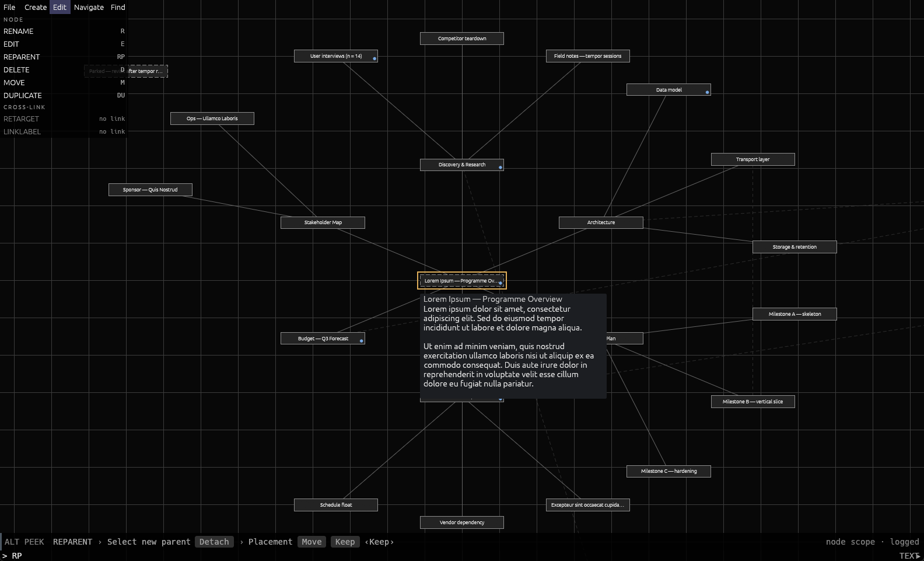Open the Create menu
The height and width of the screenshot is (561, 924).
pos(36,7)
